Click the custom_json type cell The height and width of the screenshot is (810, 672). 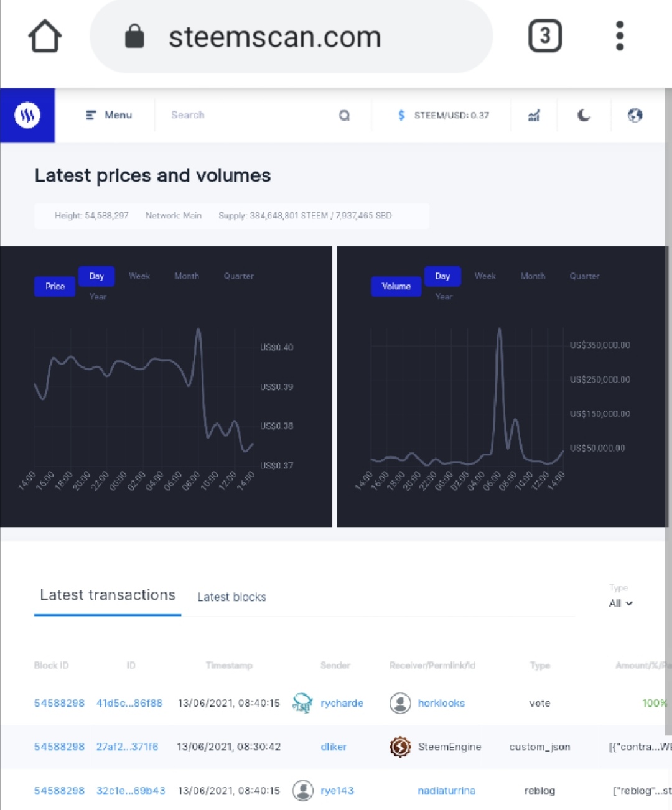539,747
